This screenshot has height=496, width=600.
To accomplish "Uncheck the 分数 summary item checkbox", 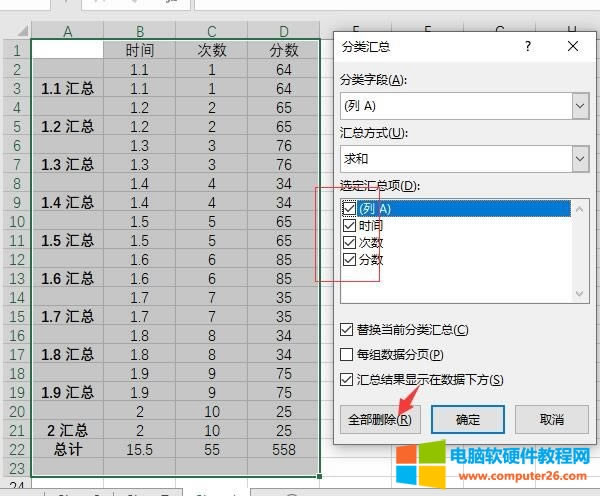I will click(349, 259).
